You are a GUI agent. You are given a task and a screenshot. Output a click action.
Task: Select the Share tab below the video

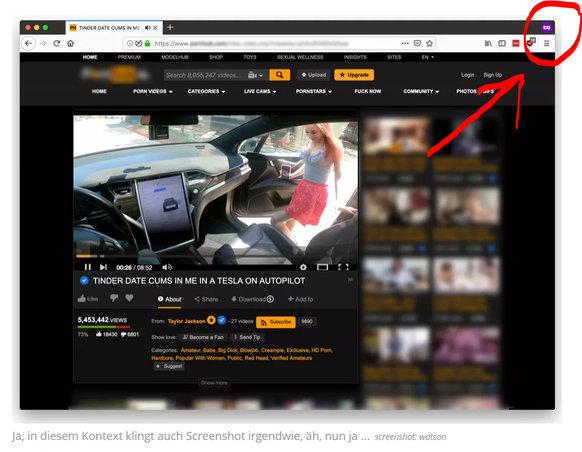coord(206,299)
